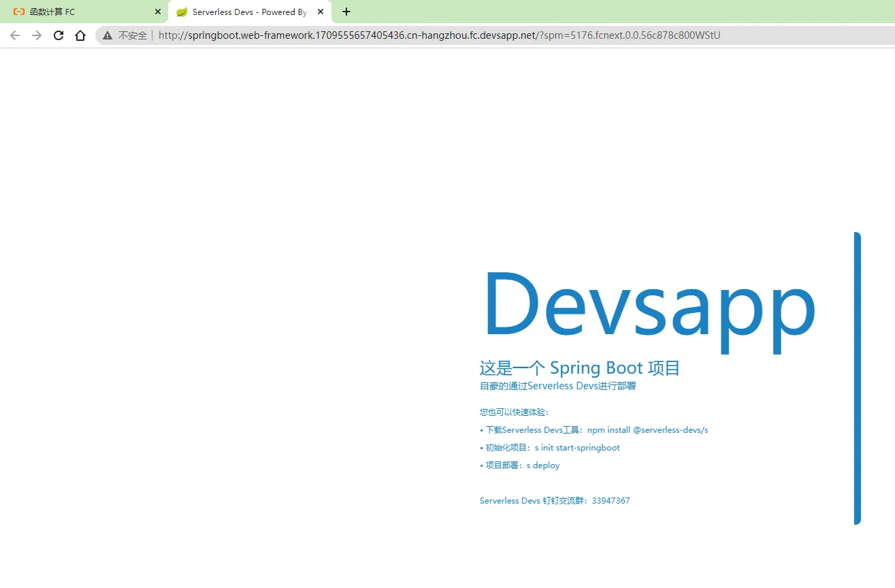895x588 pixels.
Task: Click the 钉钉交流群 33947367 text
Action: 555,501
